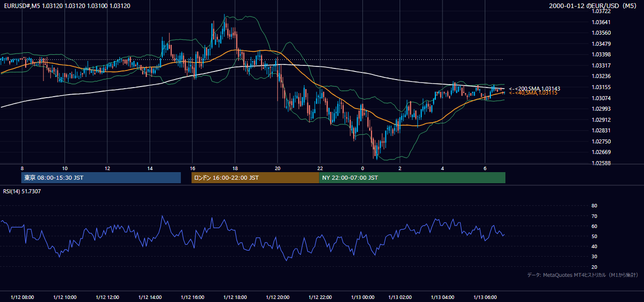The height and width of the screenshot is (302, 644).
Task: Click price axis value 1.02831
Action: click(601, 130)
